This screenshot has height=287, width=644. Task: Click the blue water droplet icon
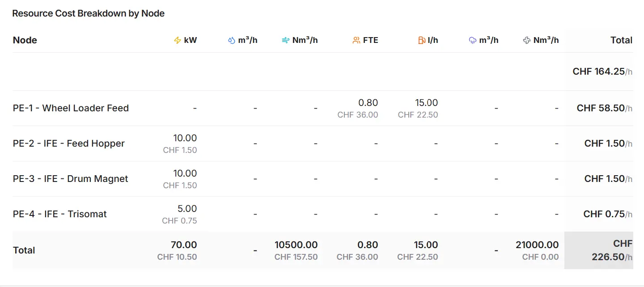click(231, 40)
